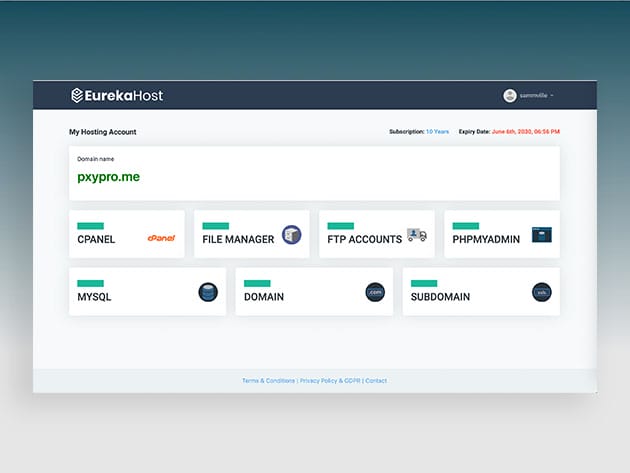The image size is (630, 473).
Task: Click the phpMyAdmin window icon
Action: tap(541, 235)
